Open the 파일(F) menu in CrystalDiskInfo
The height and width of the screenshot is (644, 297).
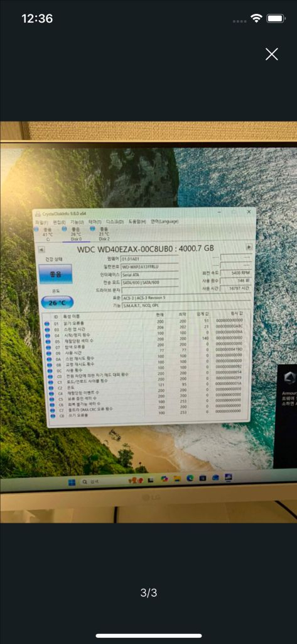[x=41, y=222]
